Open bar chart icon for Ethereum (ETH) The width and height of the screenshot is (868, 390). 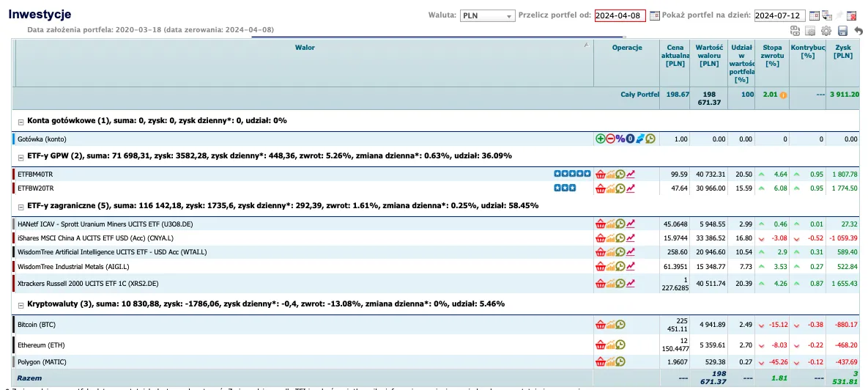610,345
